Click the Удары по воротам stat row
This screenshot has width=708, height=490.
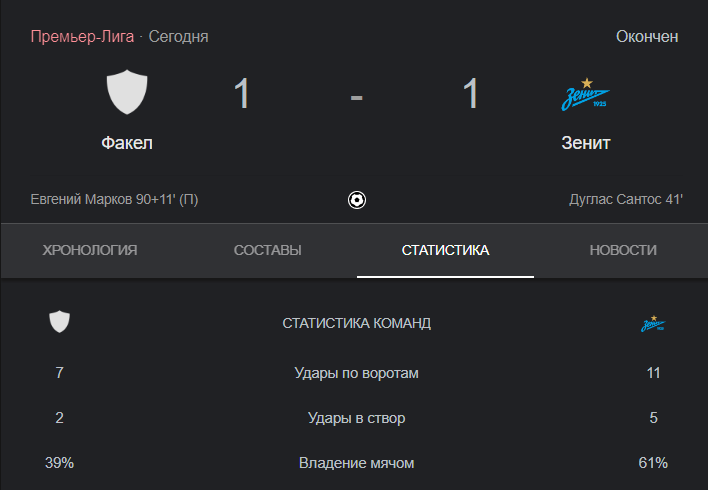point(356,373)
